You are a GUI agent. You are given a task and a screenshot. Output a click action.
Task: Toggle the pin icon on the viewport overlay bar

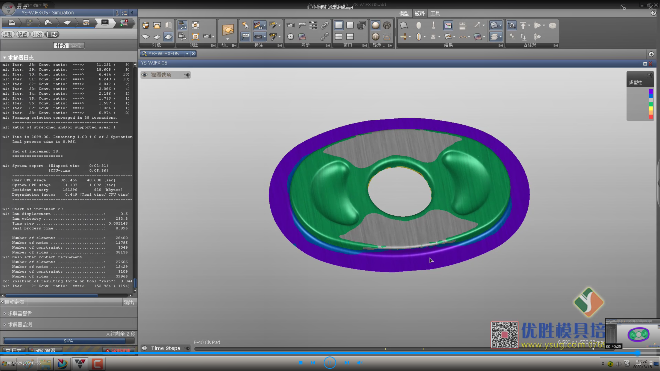point(187,75)
